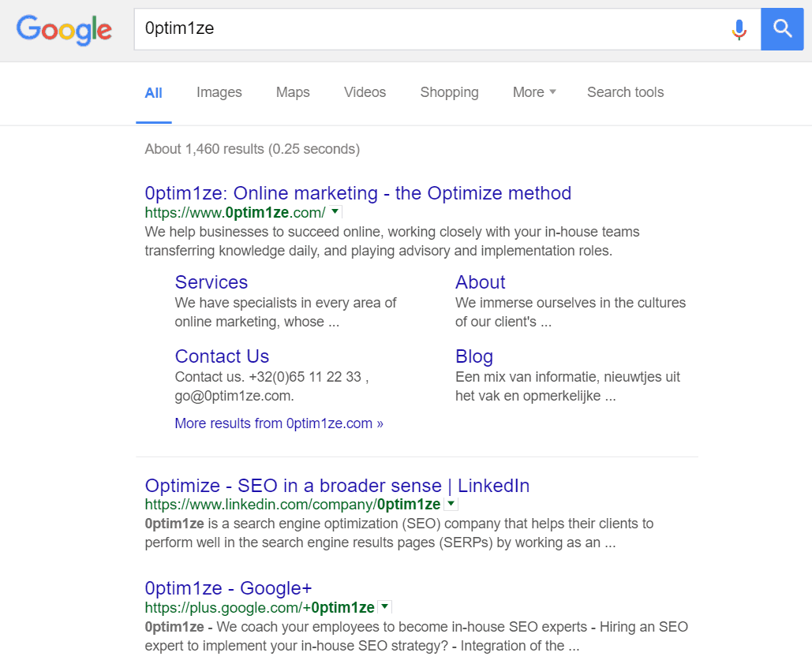This screenshot has height=660, width=812.
Task: Open the About sitelink
Action: point(480,282)
